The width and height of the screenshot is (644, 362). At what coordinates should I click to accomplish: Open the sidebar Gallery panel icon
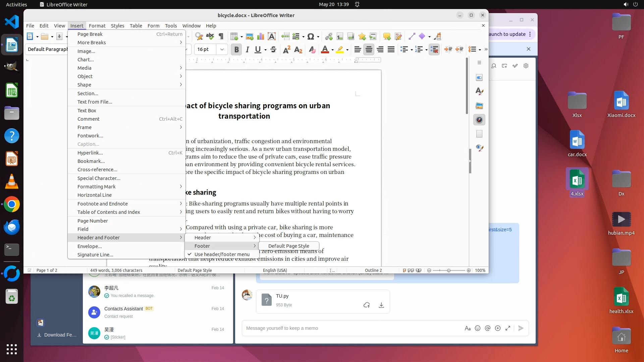point(479,106)
